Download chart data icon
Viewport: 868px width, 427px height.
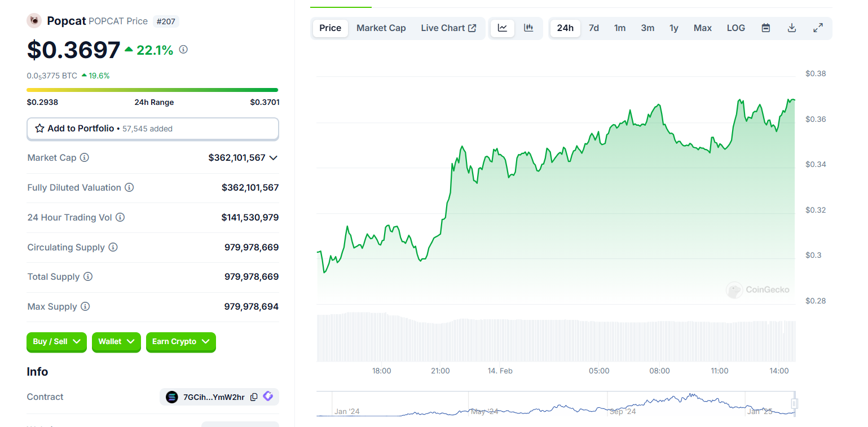[x=792, y=28]
